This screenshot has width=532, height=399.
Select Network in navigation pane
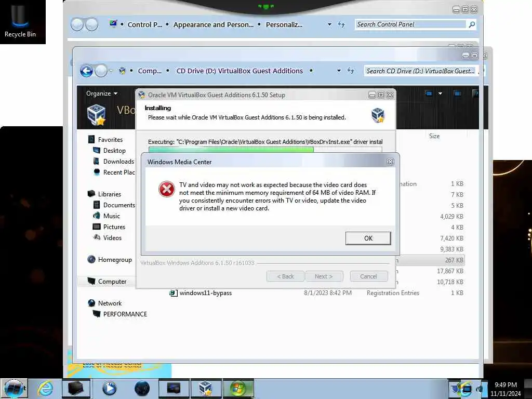pyautogui.click(x=110, y=303)
